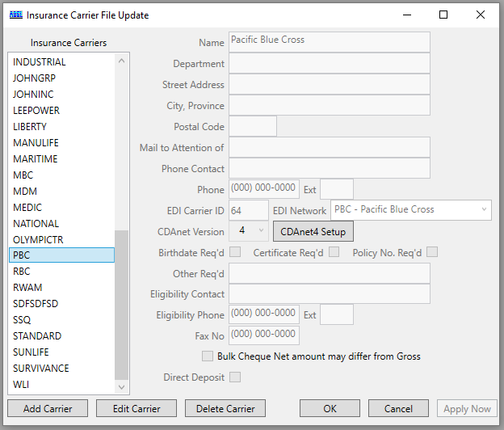Select MARITIME in the carrier list
The height and width of the screenshot is (430, 504).
tap(61, 158)
